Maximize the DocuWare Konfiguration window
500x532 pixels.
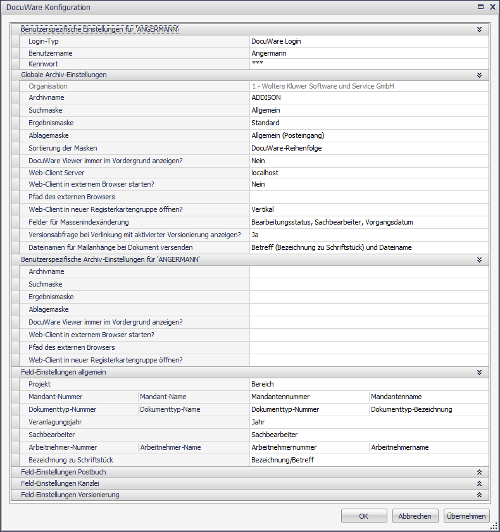pos(481,7)
